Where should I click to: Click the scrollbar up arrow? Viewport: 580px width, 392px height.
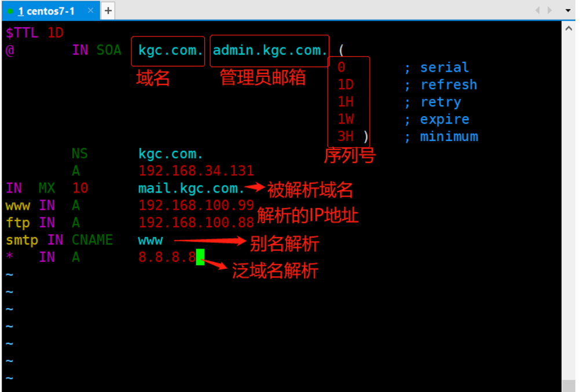coord(568,28)
